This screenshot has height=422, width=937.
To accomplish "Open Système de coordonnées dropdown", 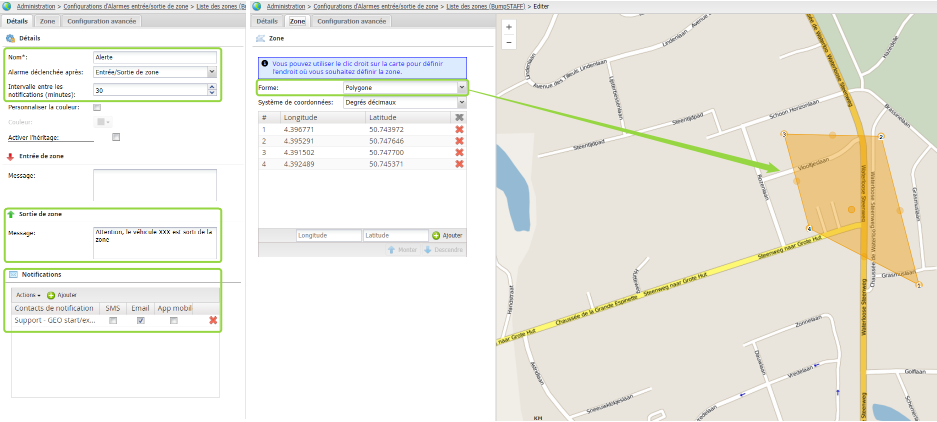I will 461,102.
